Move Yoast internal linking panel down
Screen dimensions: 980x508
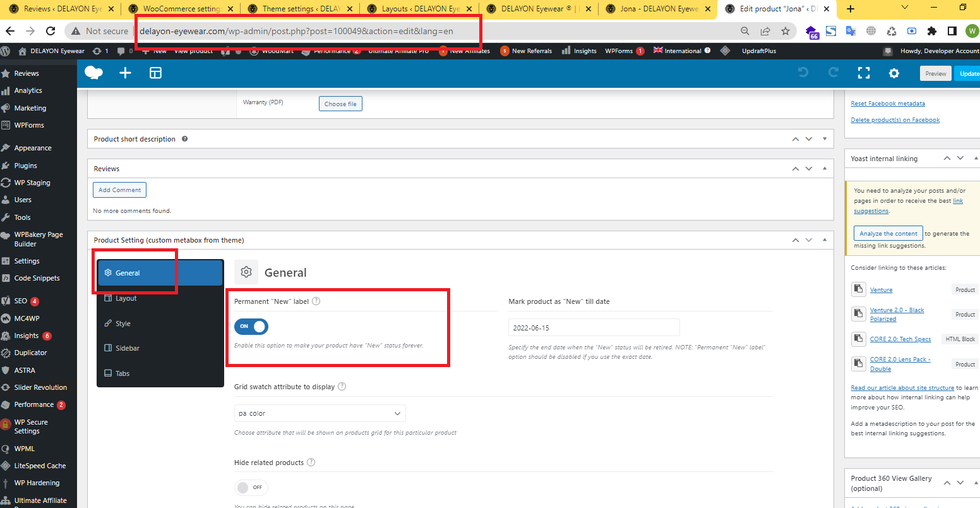pyautogui.click(x=960, y=158)
